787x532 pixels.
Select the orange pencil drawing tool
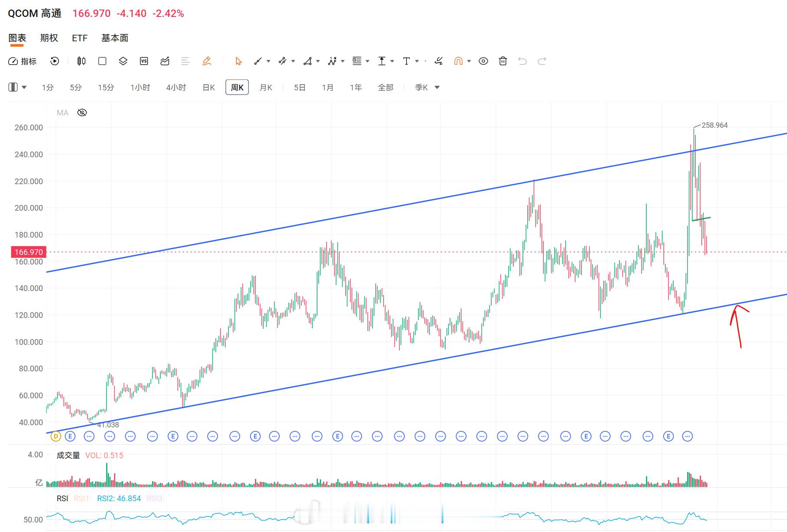pos(207,61)
